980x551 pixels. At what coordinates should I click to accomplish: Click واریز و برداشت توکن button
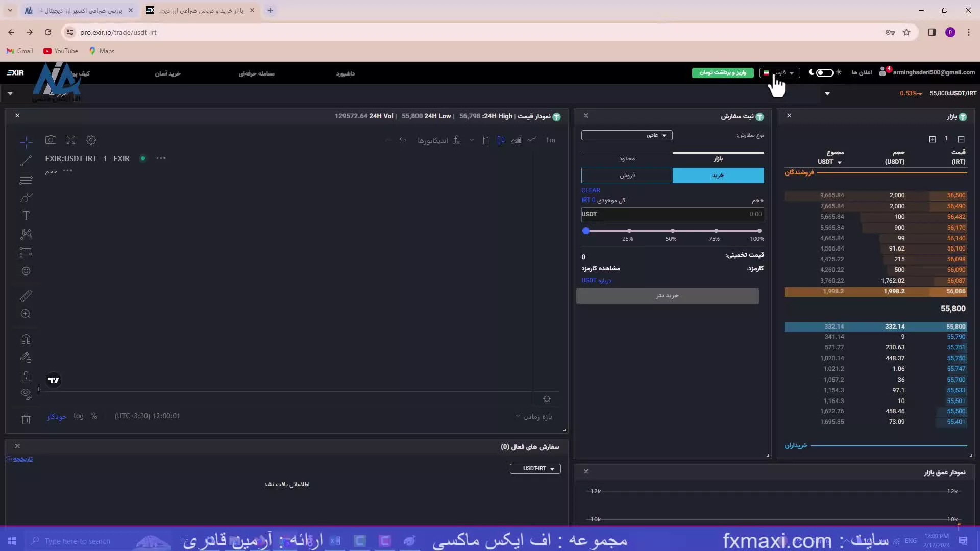pos(723,72)
